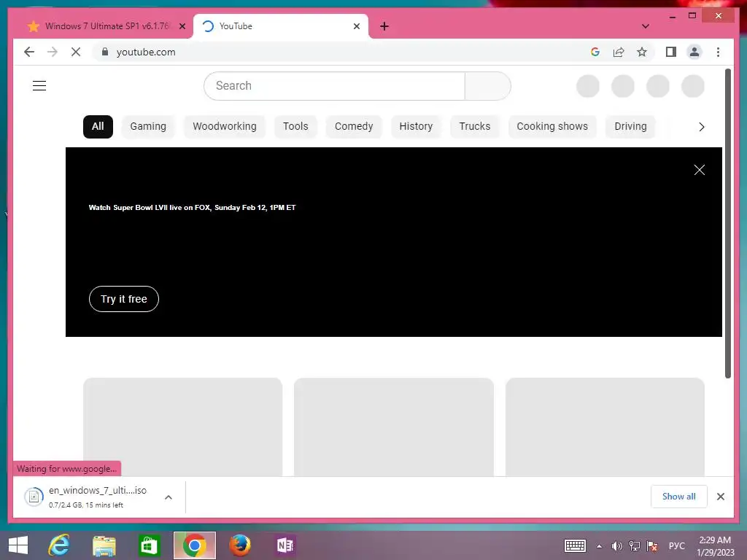Open the Windows Start button
747x560 pixels.
pyautogui.click(x=18, y=545)
